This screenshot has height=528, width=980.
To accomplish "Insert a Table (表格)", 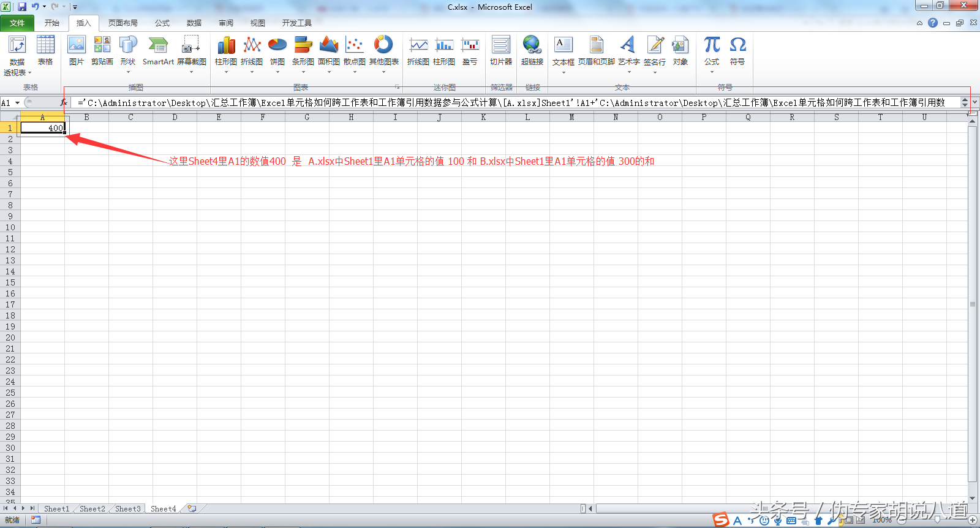I will [x=45, y=51].
